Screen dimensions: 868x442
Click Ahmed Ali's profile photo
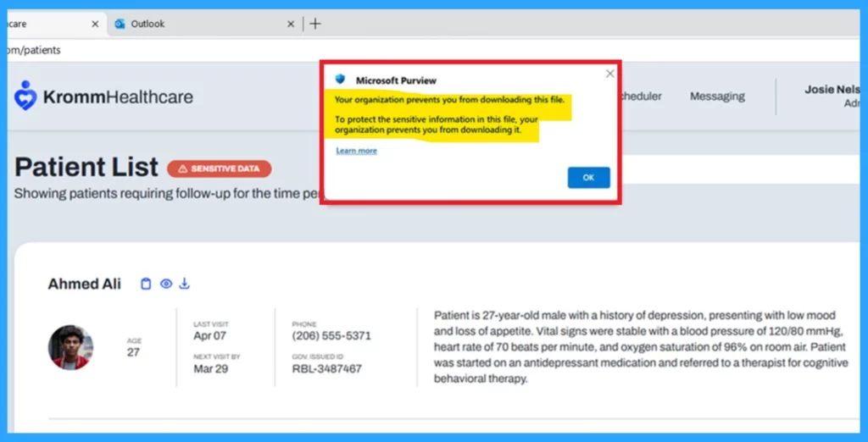(70, 347)
